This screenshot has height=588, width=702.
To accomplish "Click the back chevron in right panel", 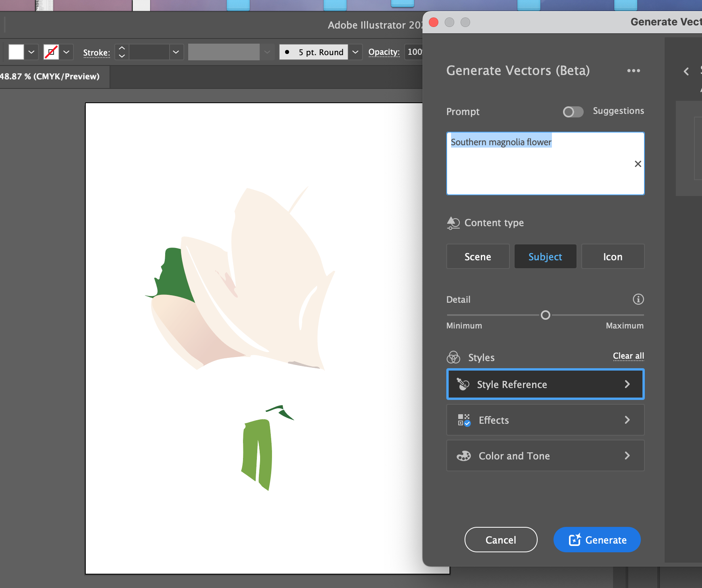I will [x=686, y=71].
